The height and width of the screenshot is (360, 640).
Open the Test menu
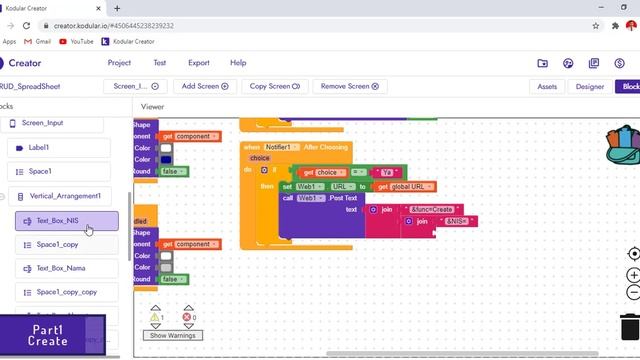point(160,63)
